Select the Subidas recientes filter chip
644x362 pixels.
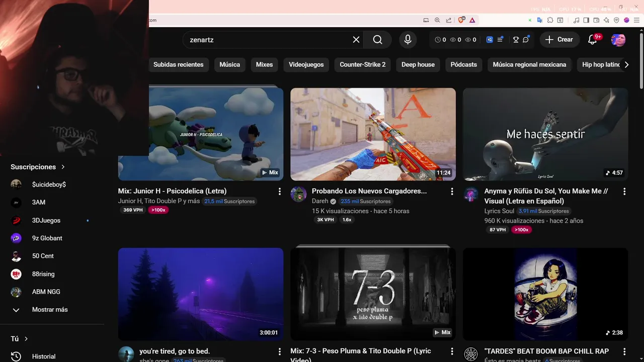pyautogui.click(x=178, y=65)
